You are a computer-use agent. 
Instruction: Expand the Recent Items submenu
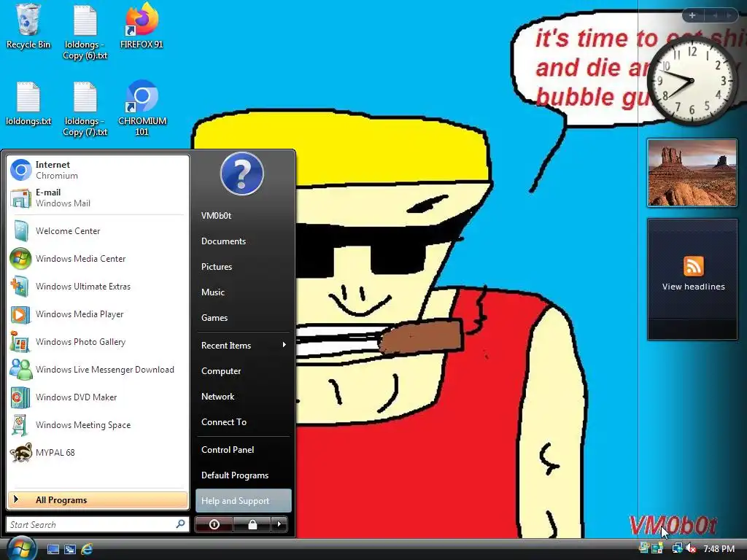point(243,345)
